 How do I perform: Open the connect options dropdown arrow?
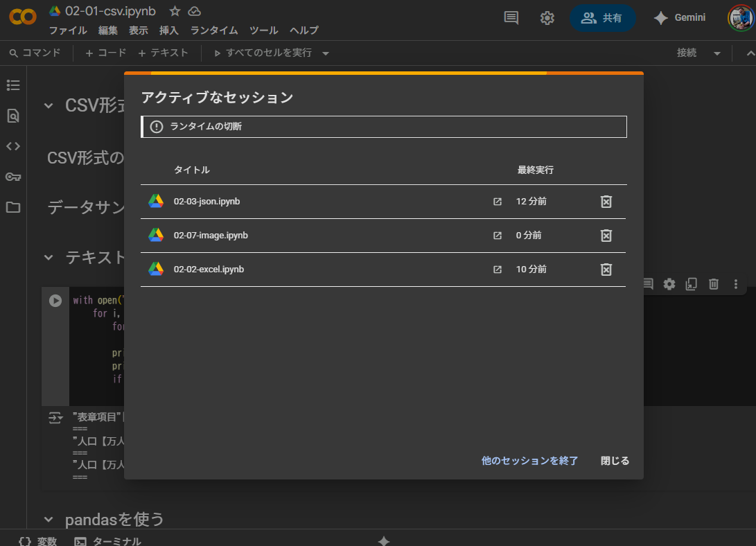click(x=717, y=53)
